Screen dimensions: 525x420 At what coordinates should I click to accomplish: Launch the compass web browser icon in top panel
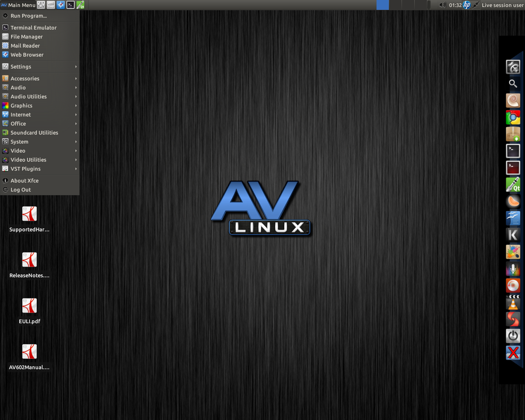61,5
